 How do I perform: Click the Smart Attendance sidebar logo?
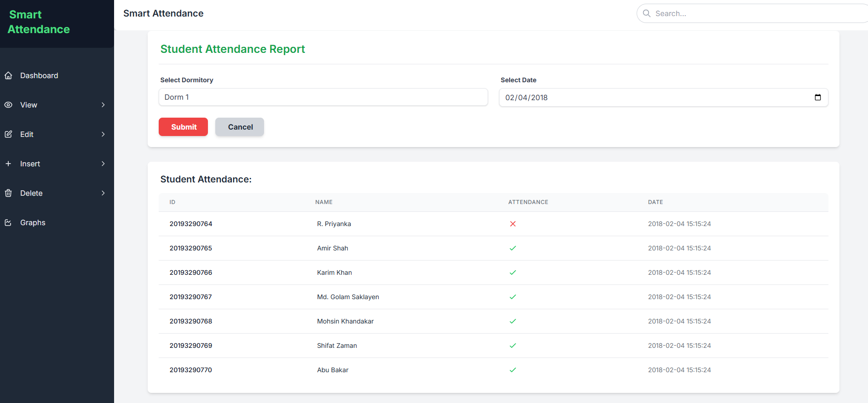pos(39,22)
